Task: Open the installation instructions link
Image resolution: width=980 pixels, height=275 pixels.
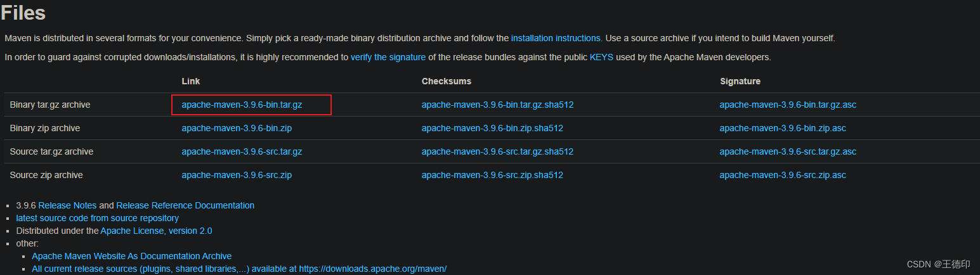Action: click(x=556, y=38)
